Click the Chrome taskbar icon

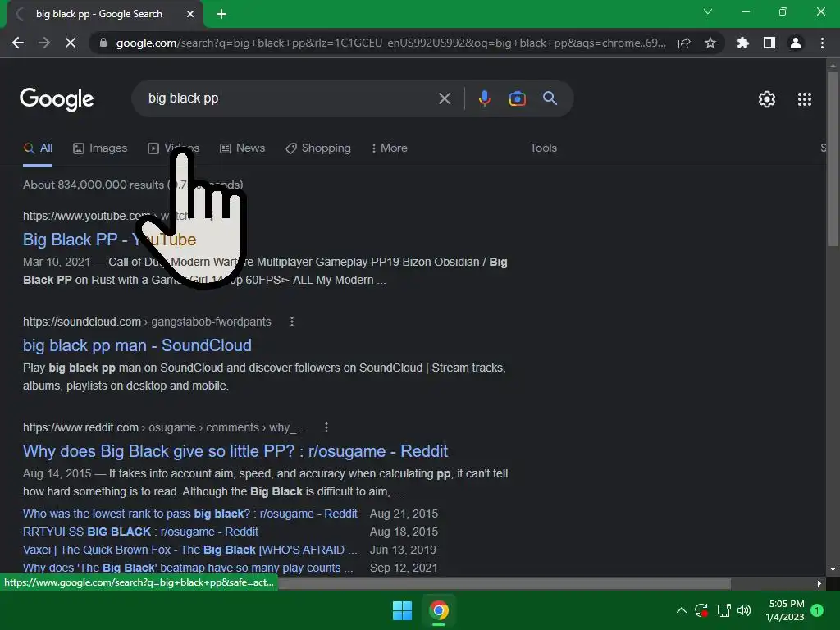(438, 610)
